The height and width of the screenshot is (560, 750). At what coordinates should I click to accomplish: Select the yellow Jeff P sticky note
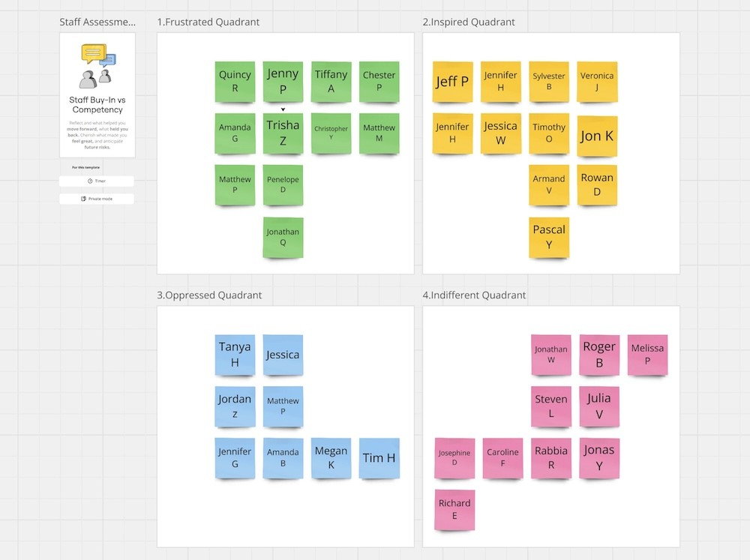[452, 82]
